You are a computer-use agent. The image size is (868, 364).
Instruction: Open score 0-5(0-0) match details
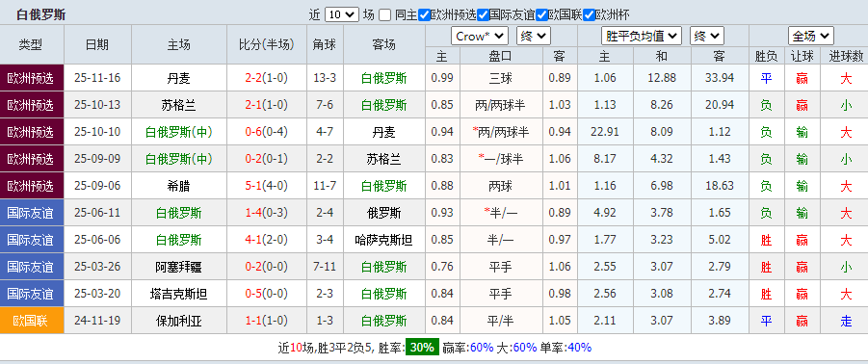(266, 294)
